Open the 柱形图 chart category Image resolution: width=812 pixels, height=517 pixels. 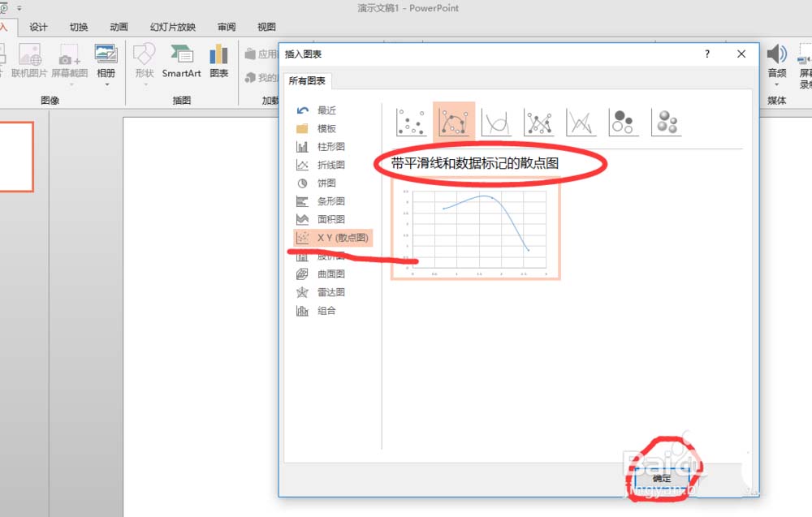[330, 147]
